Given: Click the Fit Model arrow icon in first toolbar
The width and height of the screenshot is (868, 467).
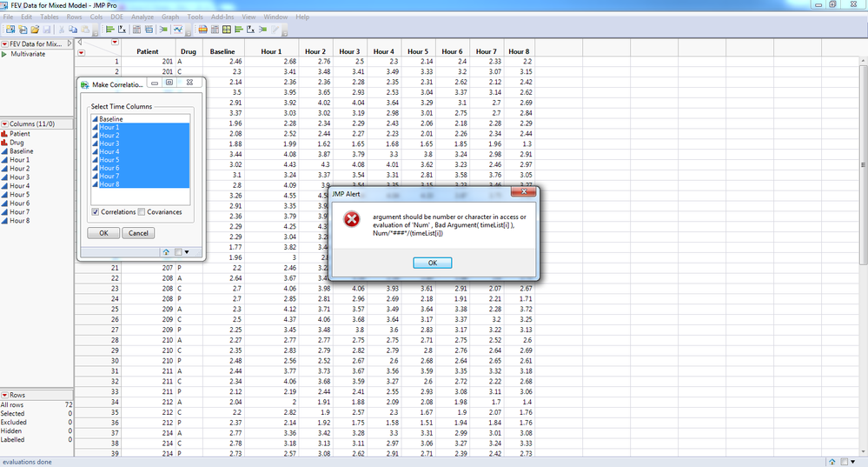Looking at the screenshot, I should [x=163, y=30].
